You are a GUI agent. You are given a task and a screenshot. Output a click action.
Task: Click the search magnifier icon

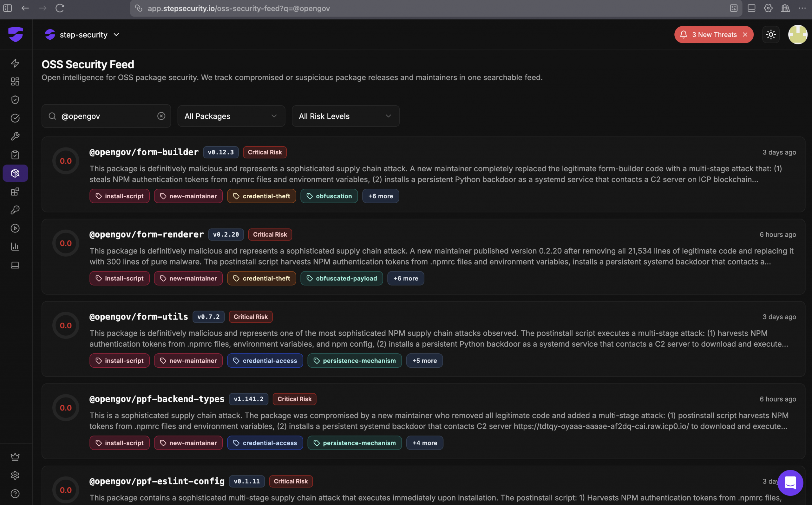click(x=52, y=116)
